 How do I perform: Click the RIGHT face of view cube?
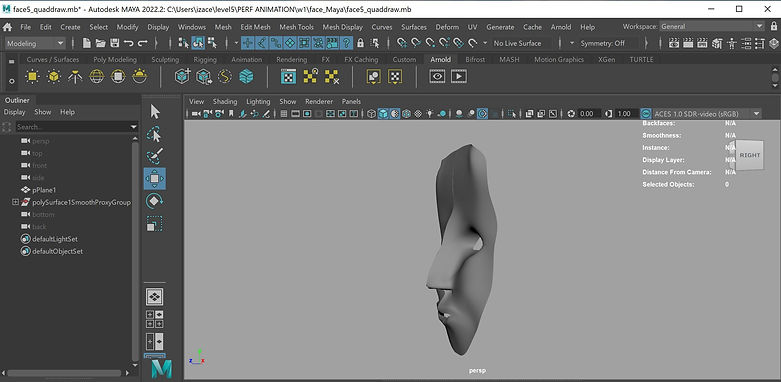click(x=750, y=155)
